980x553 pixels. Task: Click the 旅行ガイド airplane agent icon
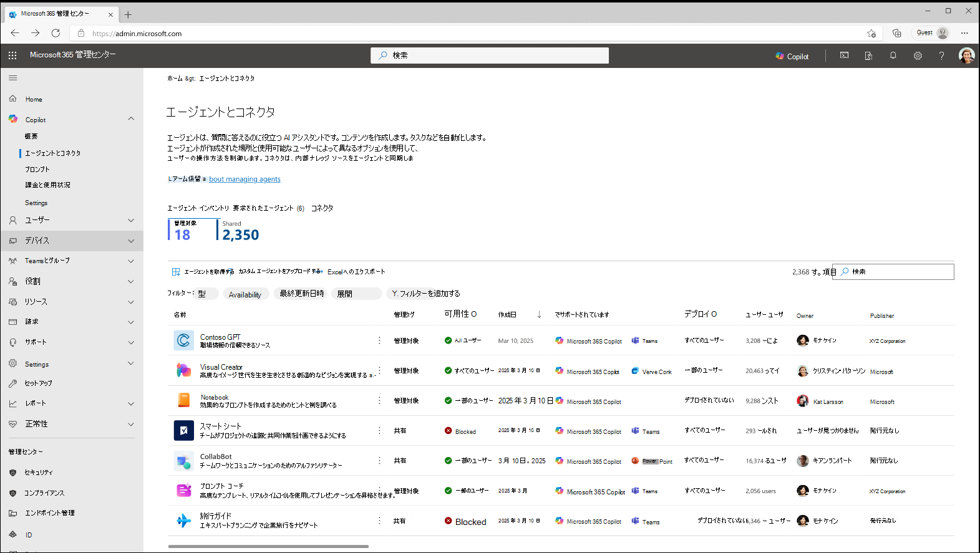tap(183, 521)
